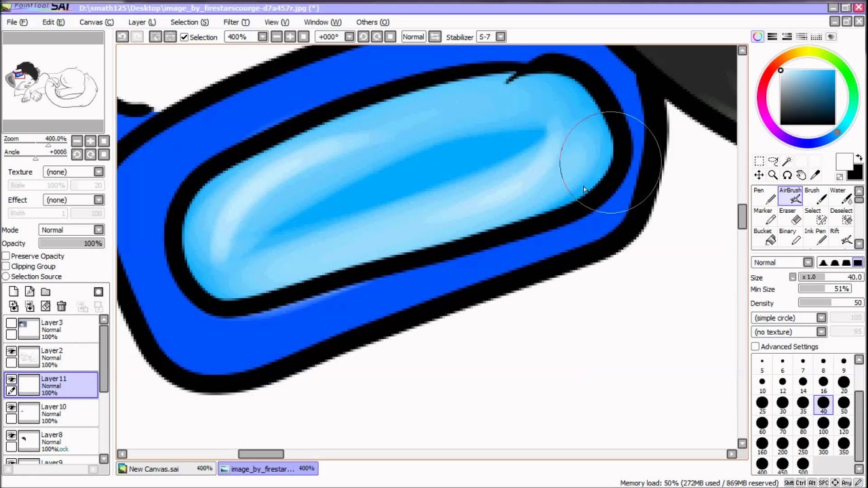This screenshot has width=868, height=488.
Task: Show Layer3 by its visibility box
Action: (x=12, y=323)
